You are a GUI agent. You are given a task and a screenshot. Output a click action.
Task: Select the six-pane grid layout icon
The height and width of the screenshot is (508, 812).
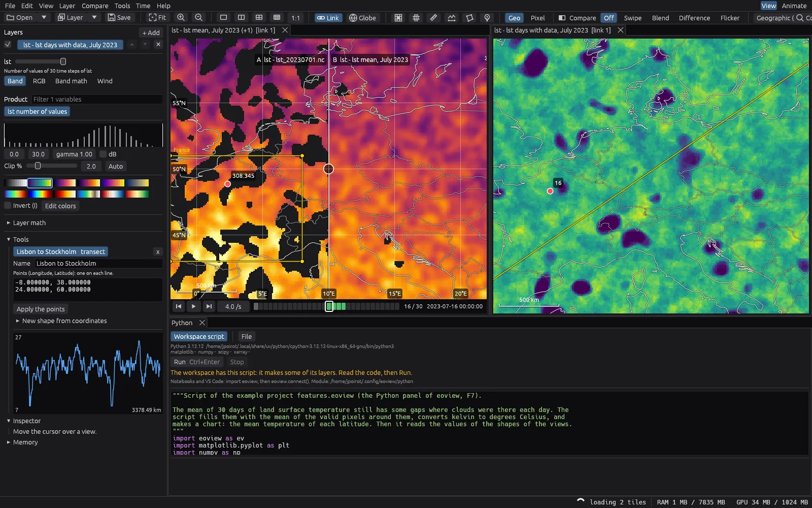pos(277,18)
